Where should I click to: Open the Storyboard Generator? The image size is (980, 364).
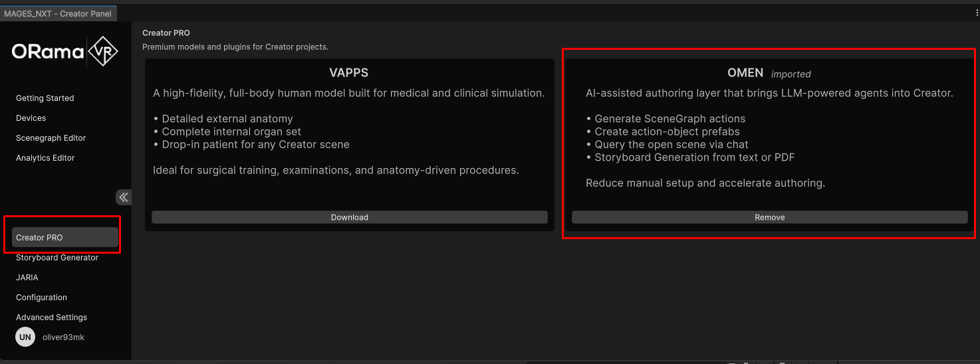(57, 258)
